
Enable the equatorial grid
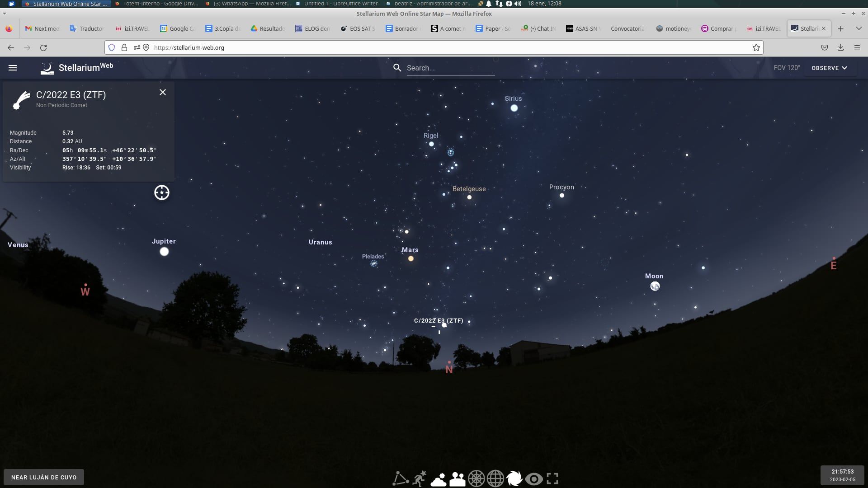[x=495, y=479]
